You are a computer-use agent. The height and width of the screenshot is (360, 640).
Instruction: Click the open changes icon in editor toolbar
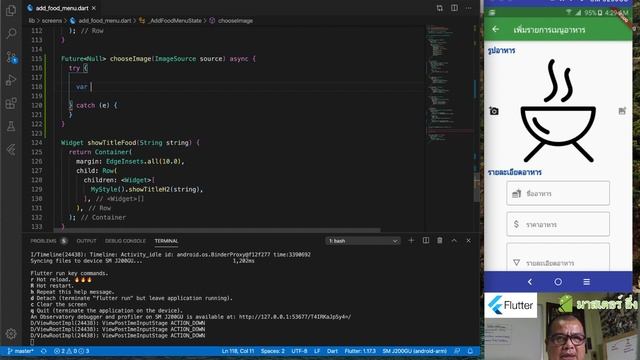(x=440, y=8)
